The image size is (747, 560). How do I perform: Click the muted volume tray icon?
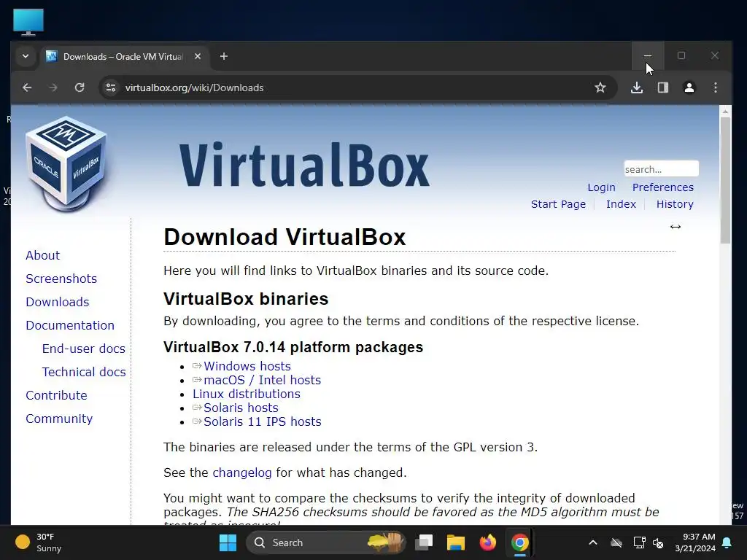tap(659, 542)
